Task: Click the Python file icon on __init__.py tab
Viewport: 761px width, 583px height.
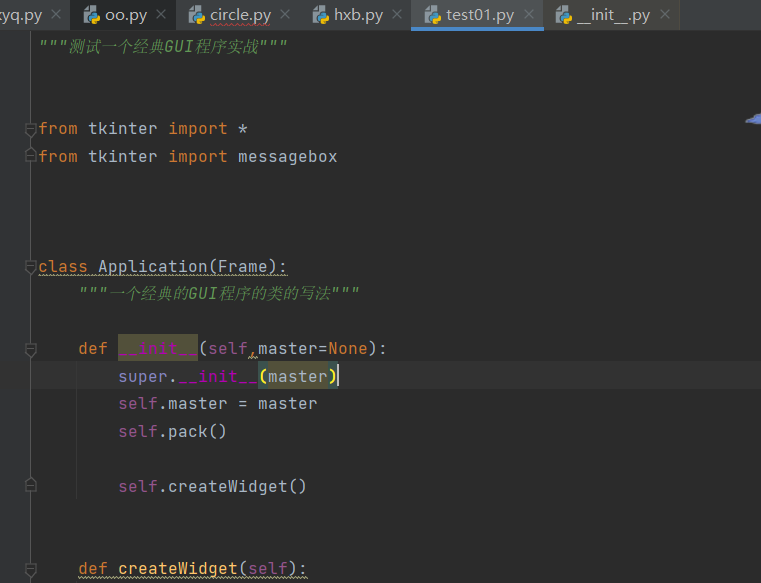Action: [563, 15]
